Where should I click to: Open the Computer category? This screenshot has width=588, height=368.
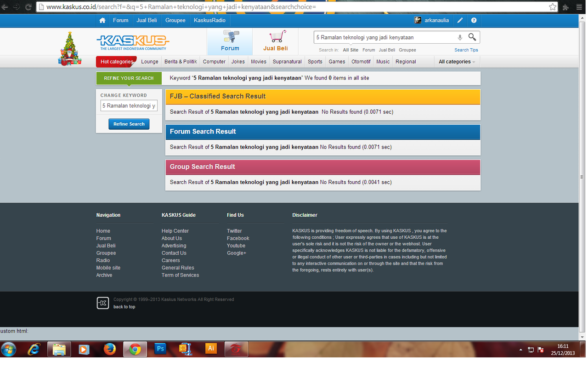[x=214, y=62]
